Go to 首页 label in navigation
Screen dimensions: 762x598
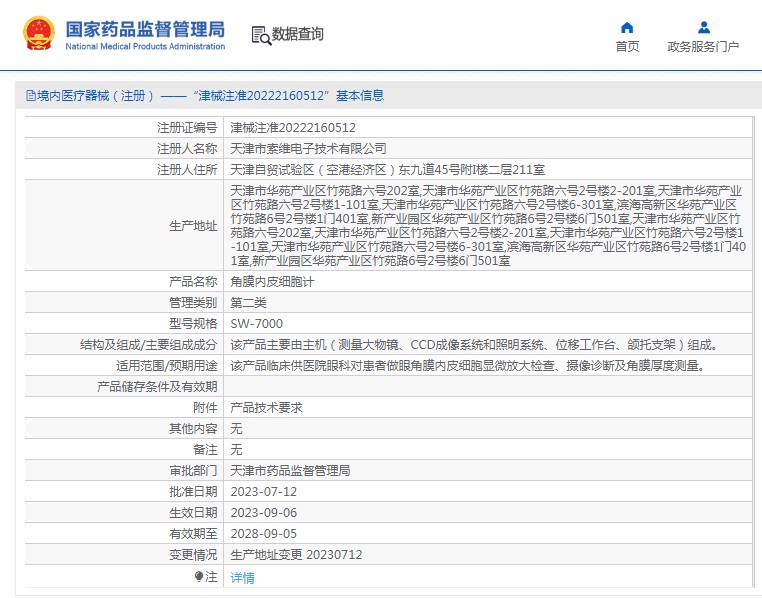click(x=627, y=46)
